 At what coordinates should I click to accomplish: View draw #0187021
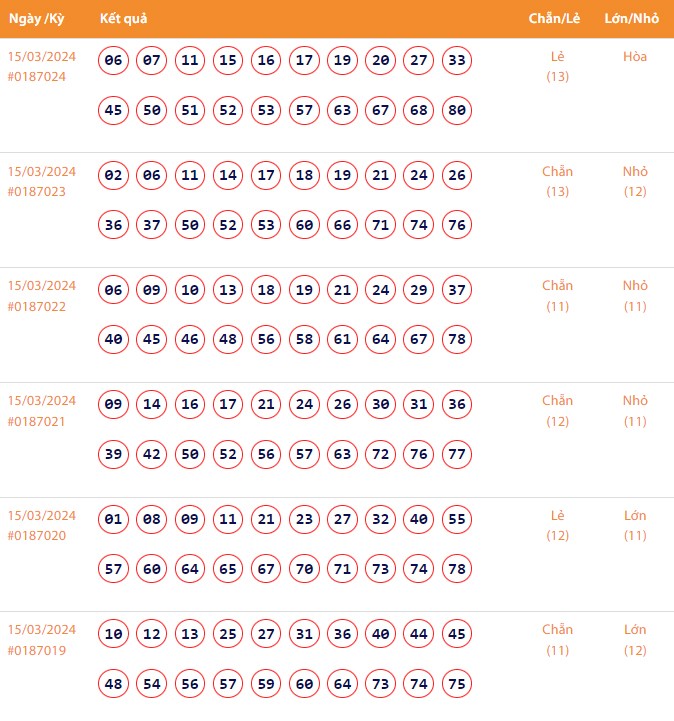tap(37, 421)
